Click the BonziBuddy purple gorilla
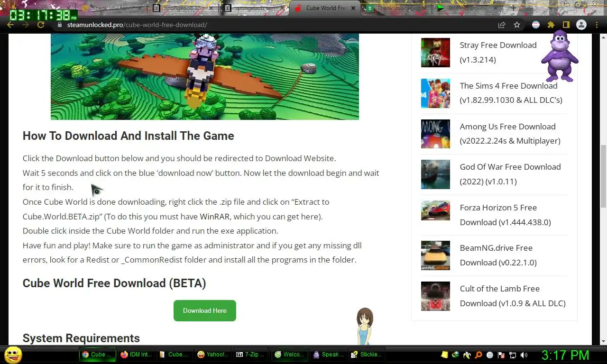Viewport: 607px width, 364px height. [x=560, y=56]
